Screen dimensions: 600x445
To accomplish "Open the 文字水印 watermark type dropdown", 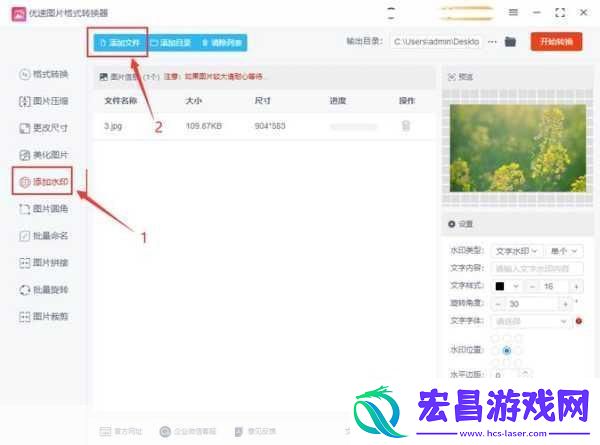I will (517, 251).
